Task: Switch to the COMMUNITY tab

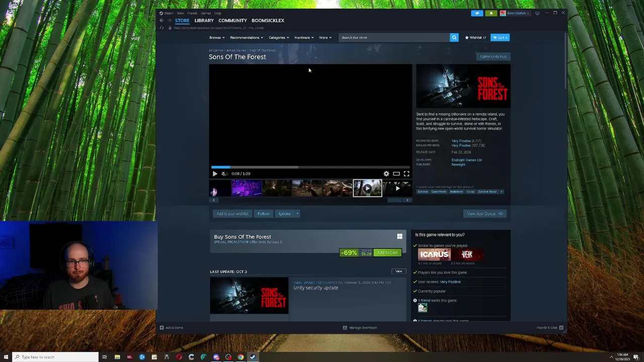Action: (x=232, y=21)
